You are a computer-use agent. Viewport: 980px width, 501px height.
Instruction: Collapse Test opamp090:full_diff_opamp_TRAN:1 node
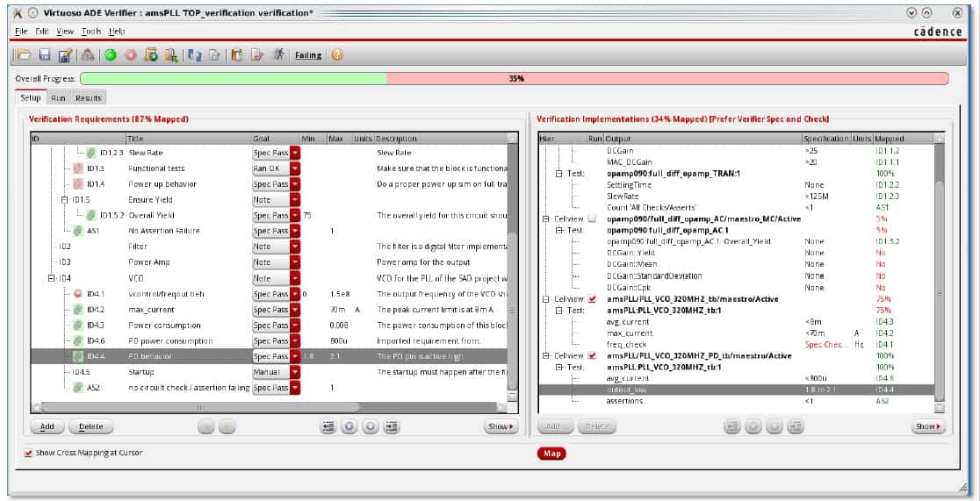pos(559,173)
